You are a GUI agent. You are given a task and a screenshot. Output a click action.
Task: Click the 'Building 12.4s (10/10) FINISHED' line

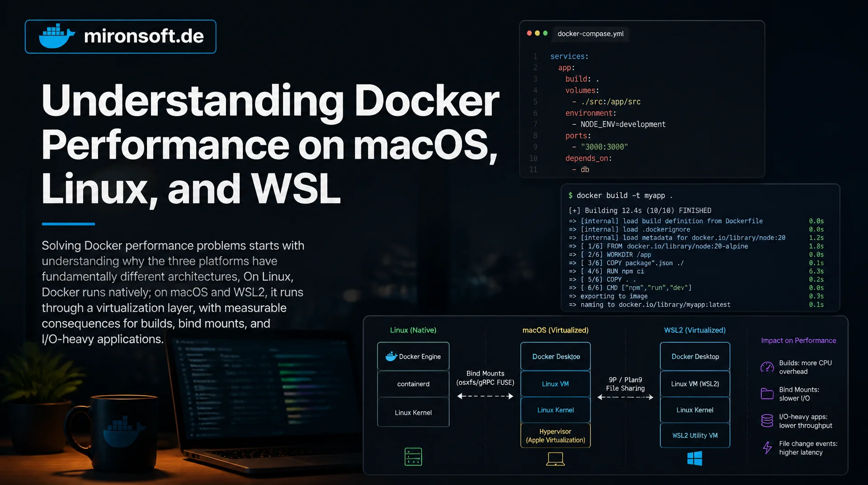648,210
